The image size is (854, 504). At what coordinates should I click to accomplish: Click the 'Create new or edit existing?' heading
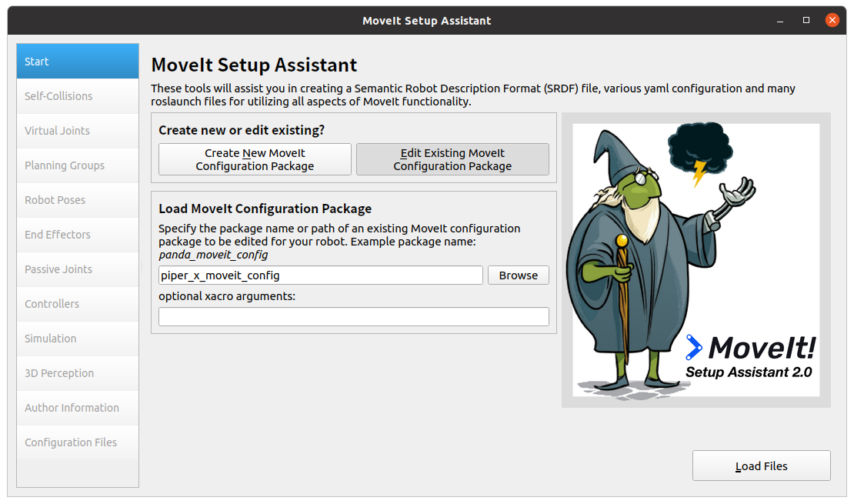pyautogui.click(x=242, y=130)
